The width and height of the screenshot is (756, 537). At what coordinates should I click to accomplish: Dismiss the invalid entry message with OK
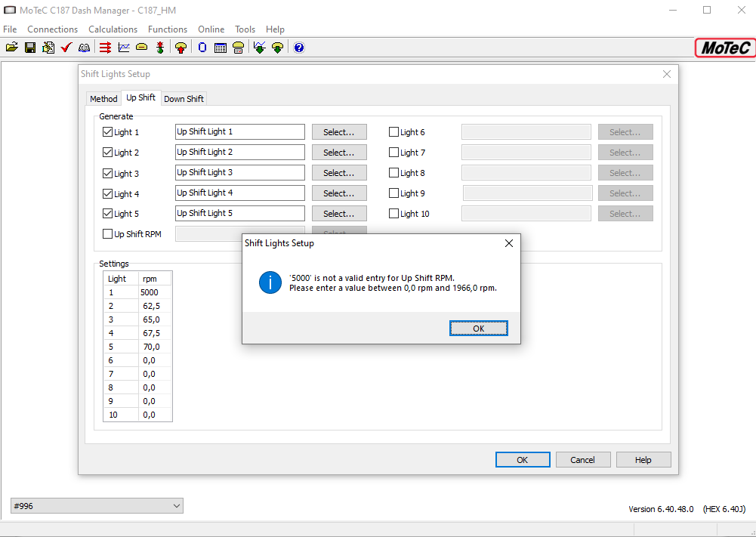[478, 329]
